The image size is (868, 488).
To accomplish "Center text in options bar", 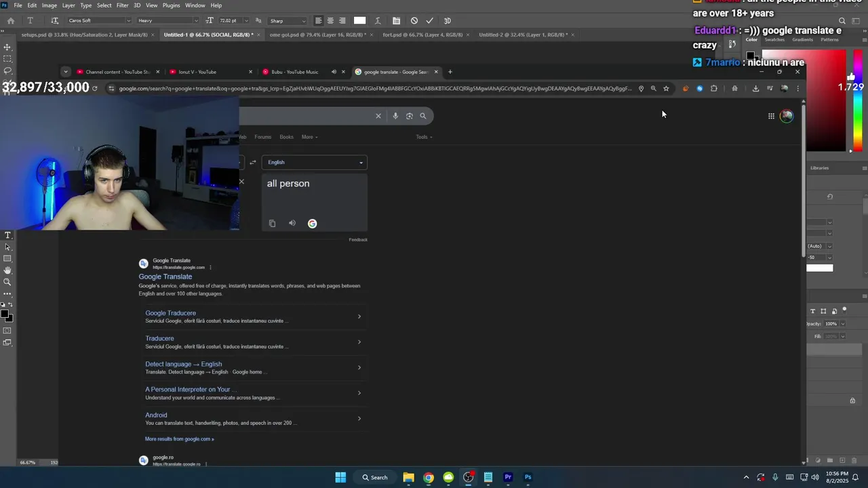I will coord(330,20).
